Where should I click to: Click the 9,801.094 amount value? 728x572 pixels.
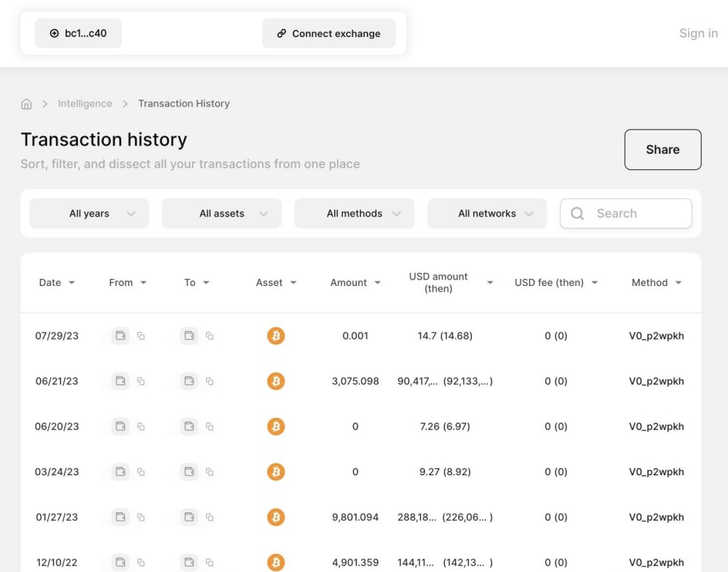coord(355,517)
